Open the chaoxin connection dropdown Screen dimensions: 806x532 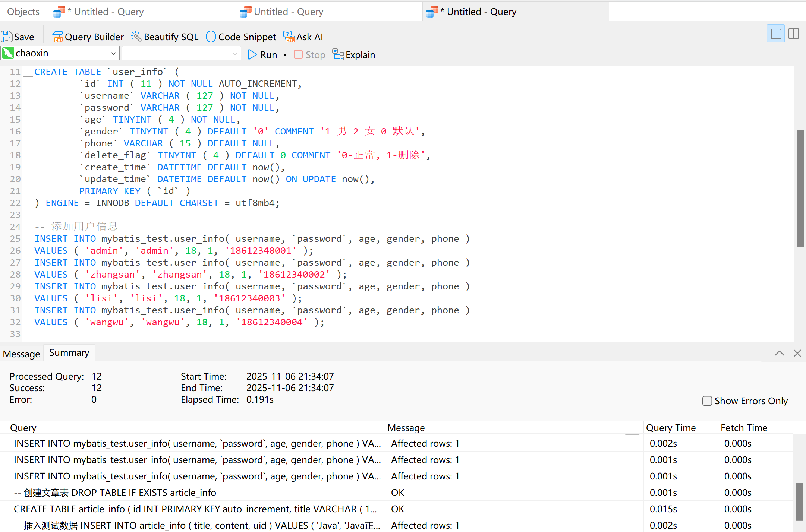(113, 53)
